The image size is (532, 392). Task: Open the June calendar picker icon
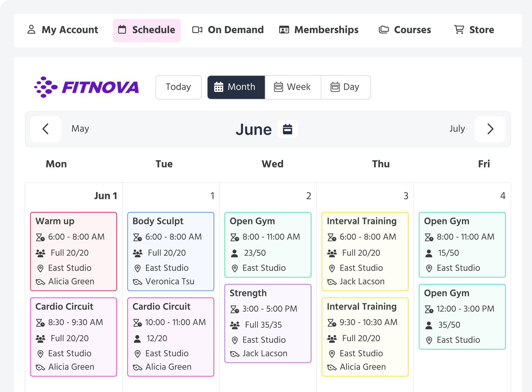287,129
